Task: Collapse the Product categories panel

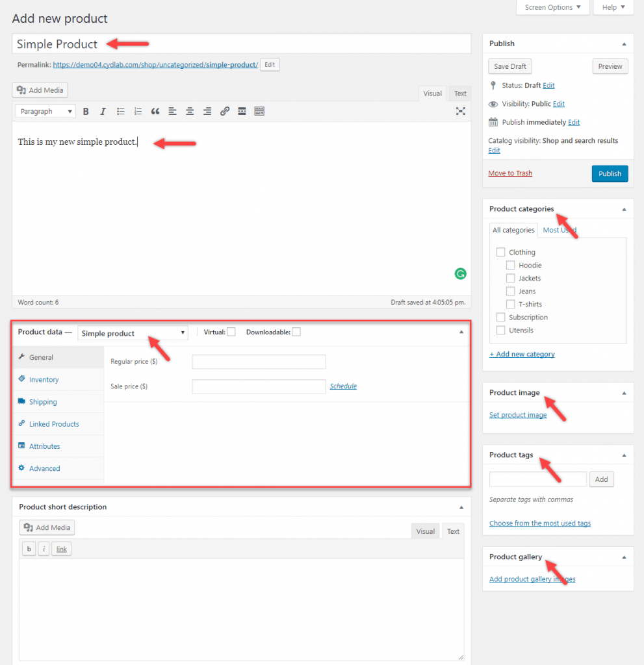Action: click(x=624, y=209)
